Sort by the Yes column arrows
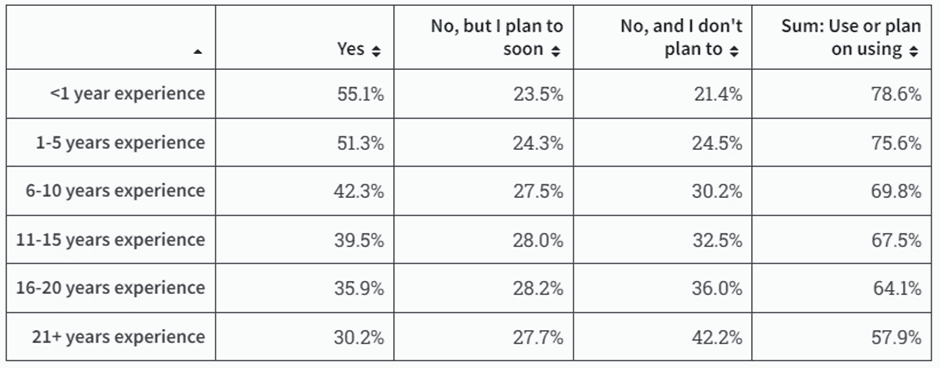Image resolution: width=940 pixels, height=368 pixels. [376, 52]
